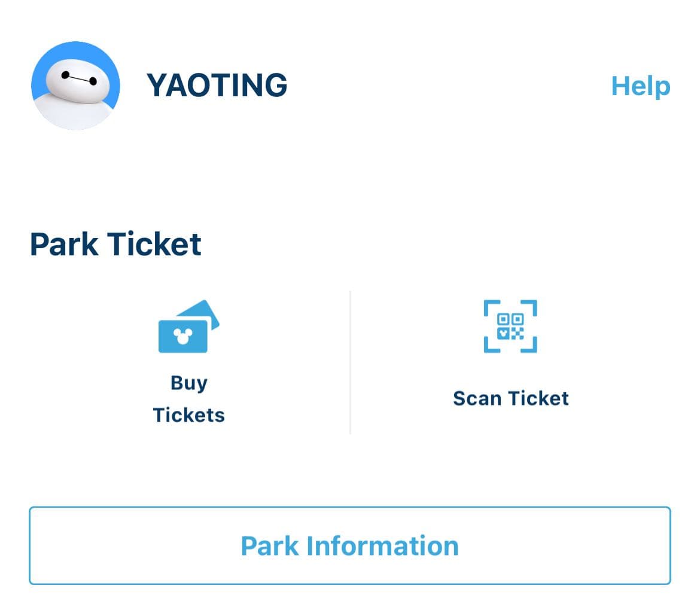The width and height of the screenshot is (700, 610).
Task: Click the Park Information button
Action: click(x=350, y=545)
